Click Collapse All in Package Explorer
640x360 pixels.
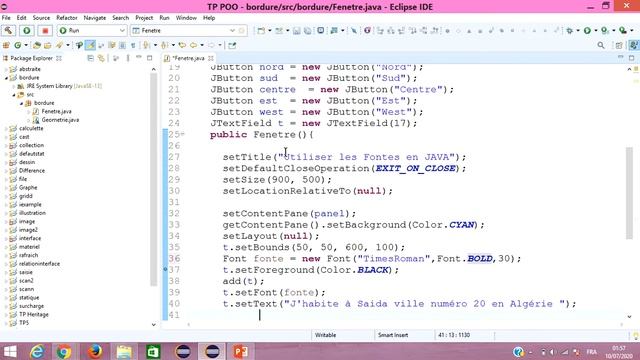[90, 58]
